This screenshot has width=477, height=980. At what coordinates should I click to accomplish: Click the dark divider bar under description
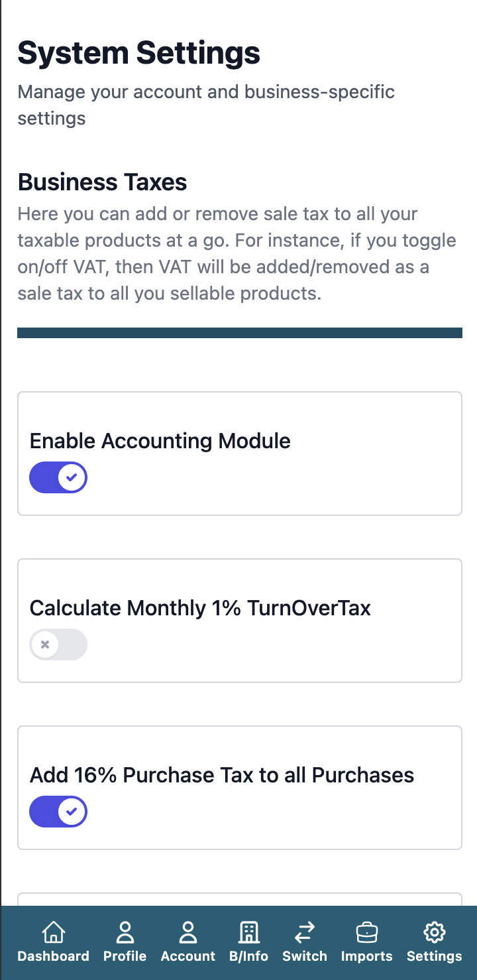click(239, 332)
